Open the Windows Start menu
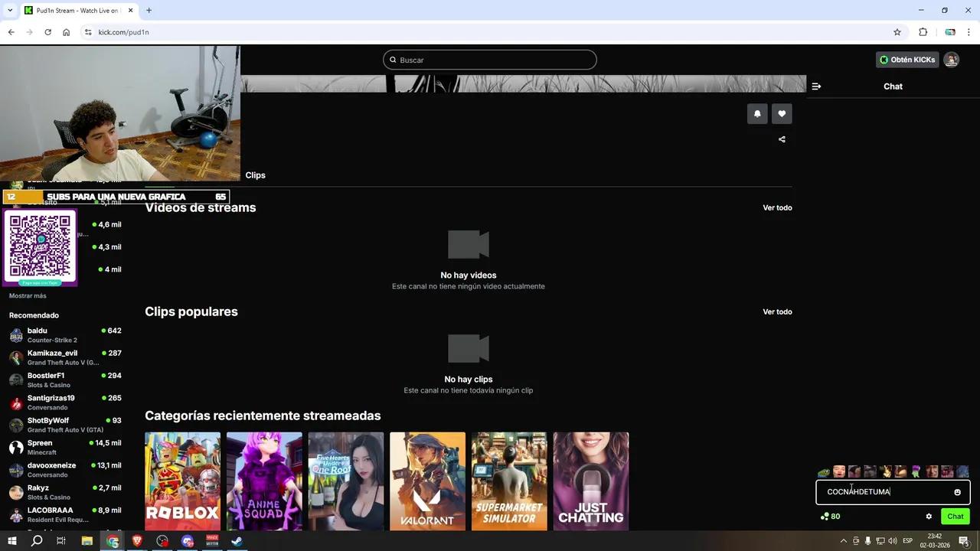The height and width of the screenshot is (551, 980). click(11, 541)
